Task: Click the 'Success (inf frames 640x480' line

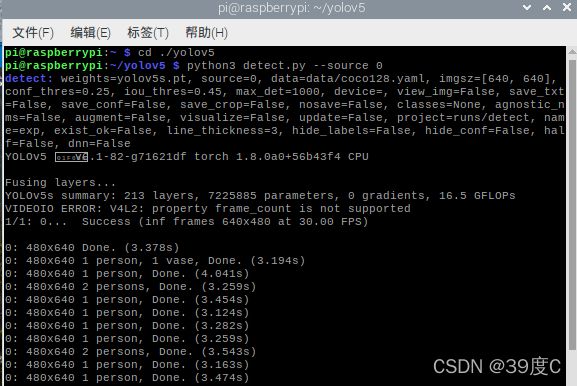Action: point(187,222)
